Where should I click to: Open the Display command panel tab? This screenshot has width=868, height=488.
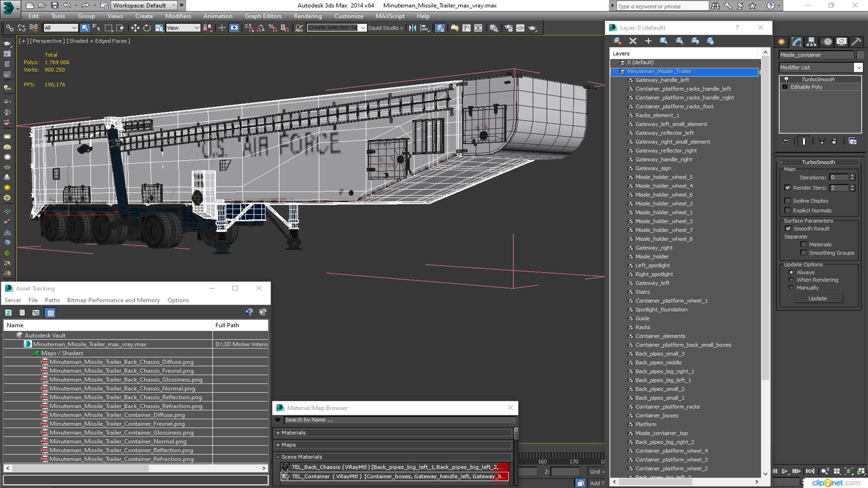(842, 42)
